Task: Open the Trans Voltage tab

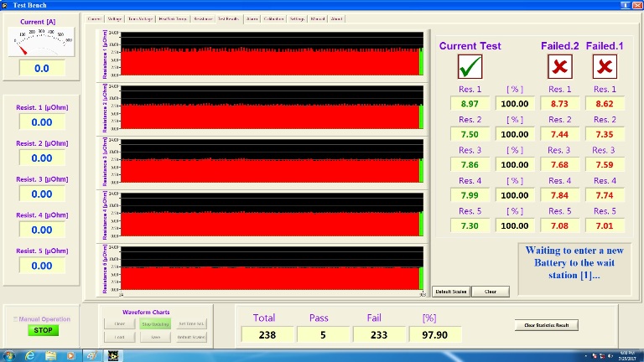Action: pos(140,19)
